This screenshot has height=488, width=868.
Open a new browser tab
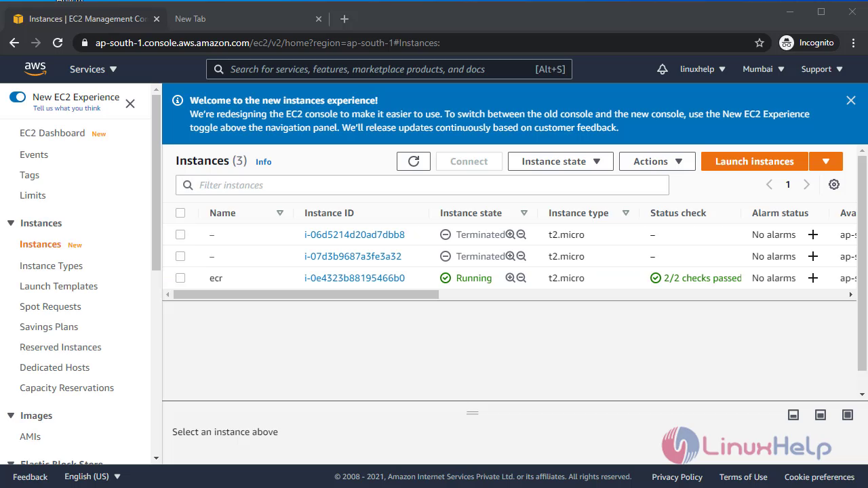point(344,19)
